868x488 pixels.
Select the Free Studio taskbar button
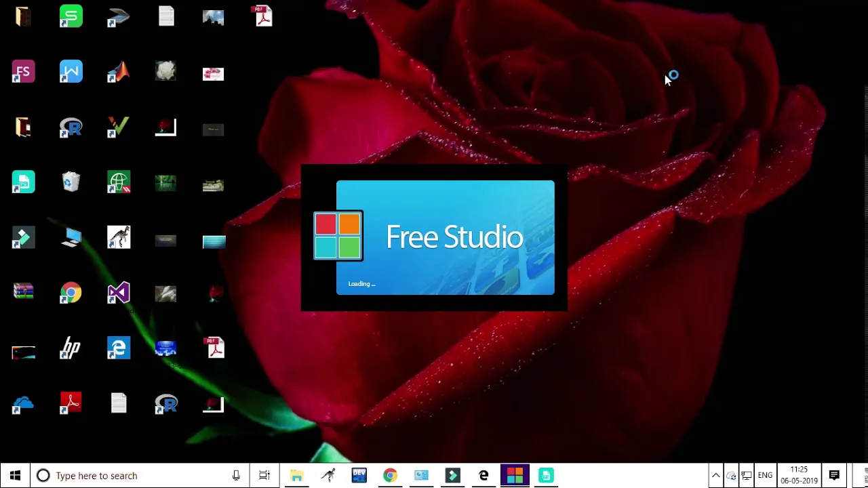click(x=515, y=476)
